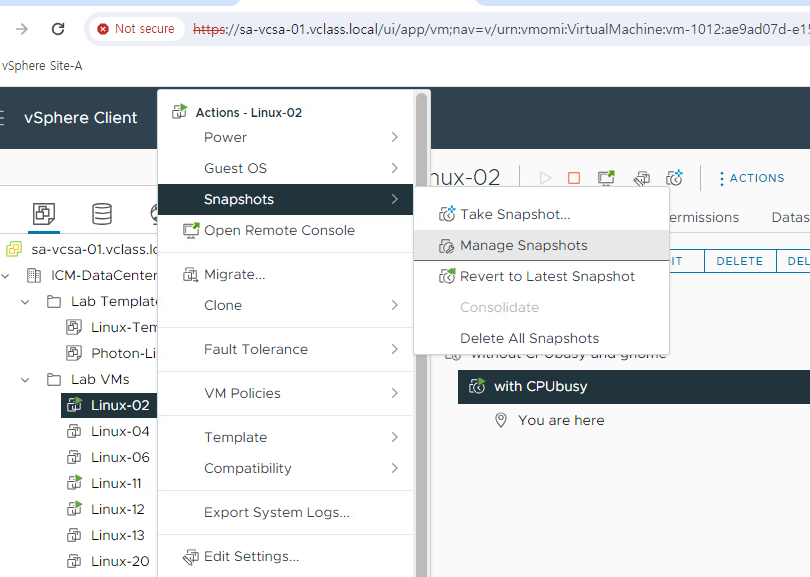The image size is (810, 577).
Task: Click the Power On toolbar icon
Action: coord(545,178)
